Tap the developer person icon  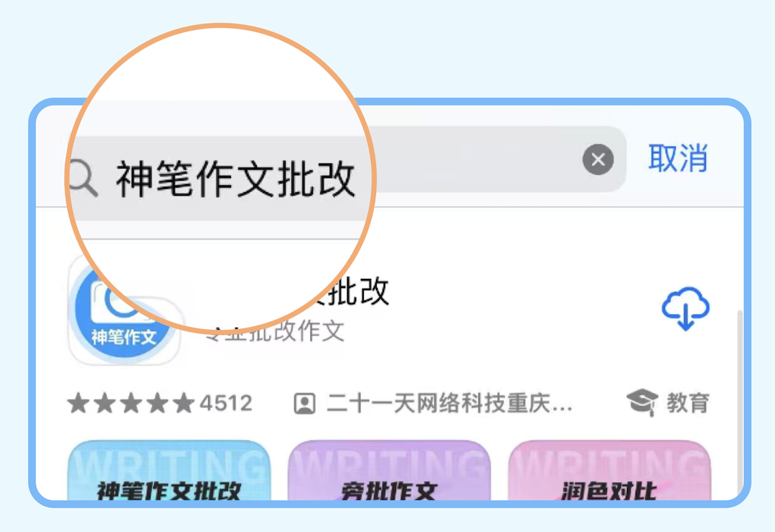click(x=304, y=404)
